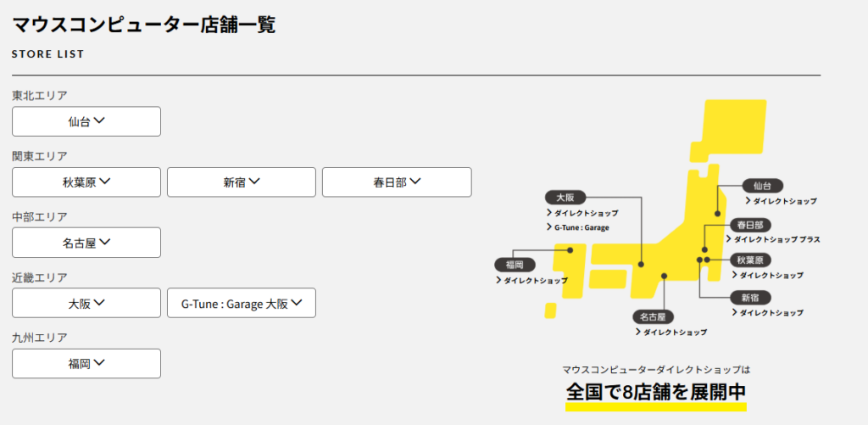Open ダイレクトショップ link under 大阪 map label
868x425 pixels.
582,213
